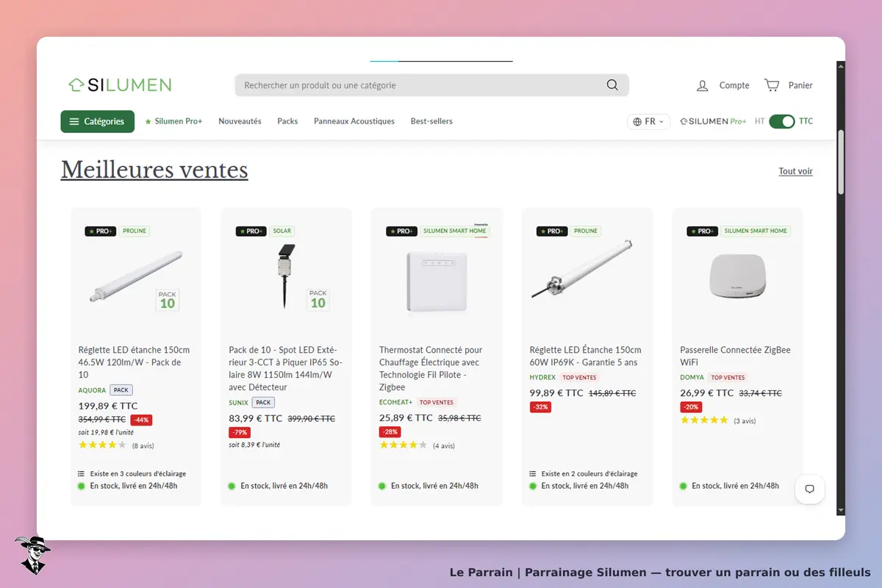Click the PROLINE tag on the AQUORA card

point(135,231)
